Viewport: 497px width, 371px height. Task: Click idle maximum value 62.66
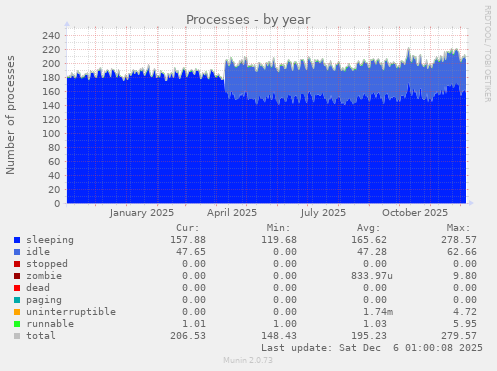coord(462,252)
